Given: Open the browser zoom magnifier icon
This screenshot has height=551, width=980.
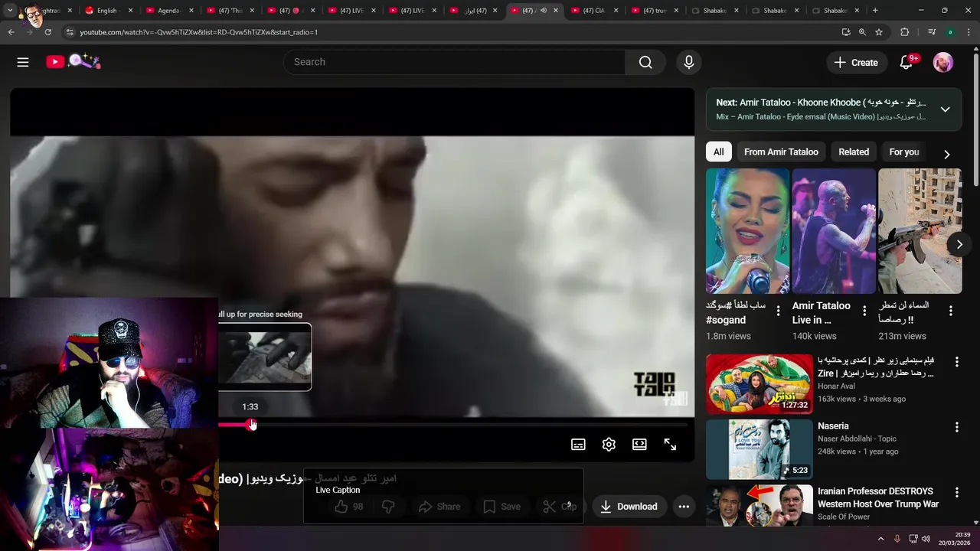Looking at the screenshot, I should coord(862,32).
